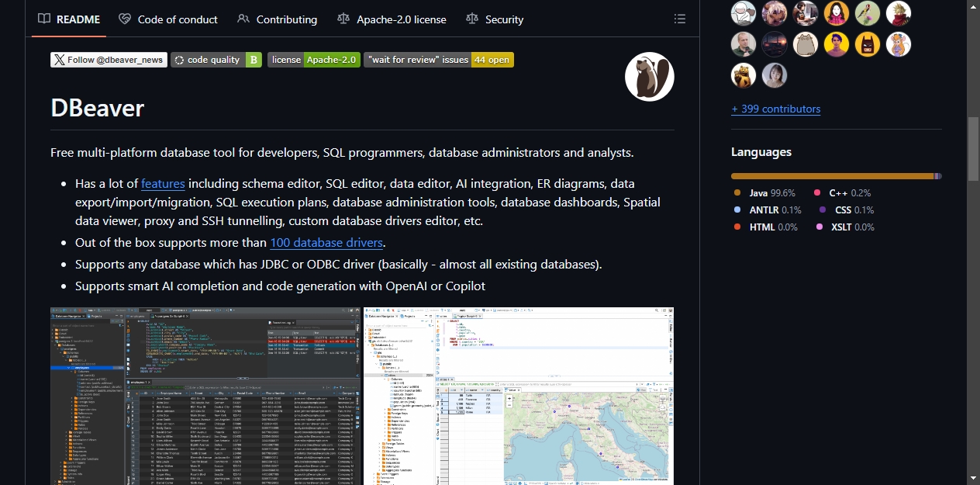Open the Lego Batman contributor avatar
The height and width of the screenshot is (485, 980).
868,44
